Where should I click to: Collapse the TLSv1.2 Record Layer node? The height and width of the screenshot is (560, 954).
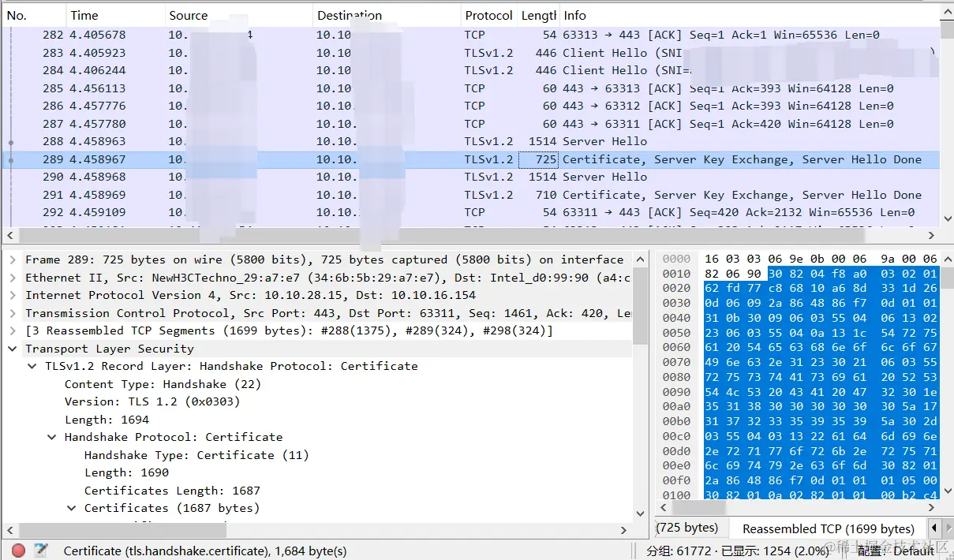(x=32, y=366)
